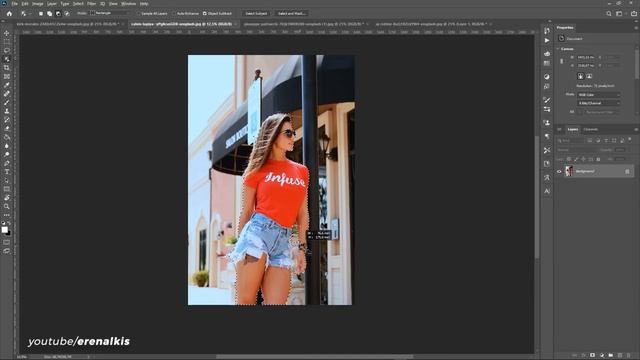Select the Gradient tool
Screen dimensions: 640x360
(x=7, y=137)
